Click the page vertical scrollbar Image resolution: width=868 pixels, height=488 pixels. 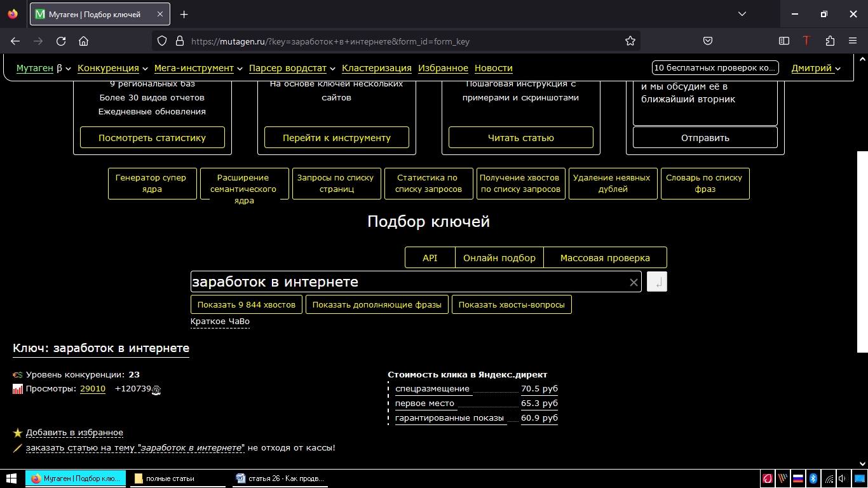862,252
